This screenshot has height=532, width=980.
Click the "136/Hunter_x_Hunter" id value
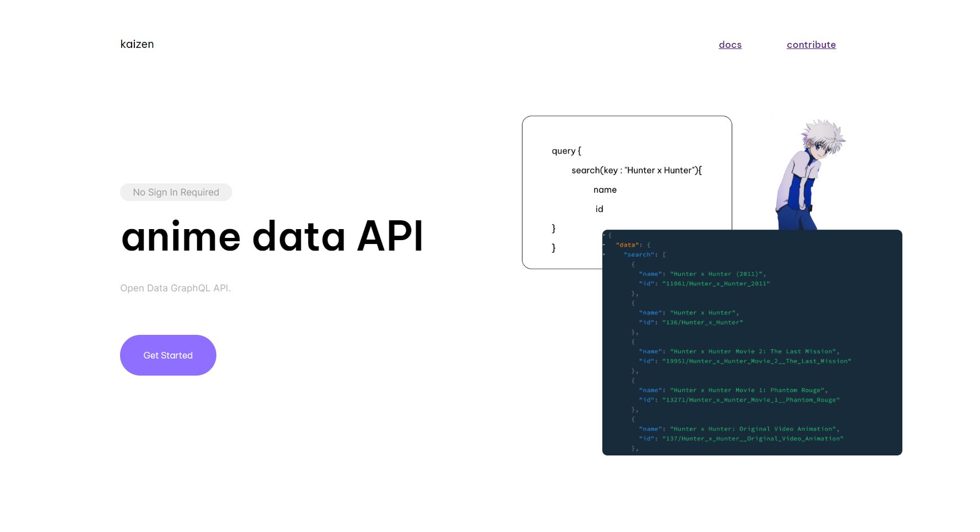pos(703,322)
